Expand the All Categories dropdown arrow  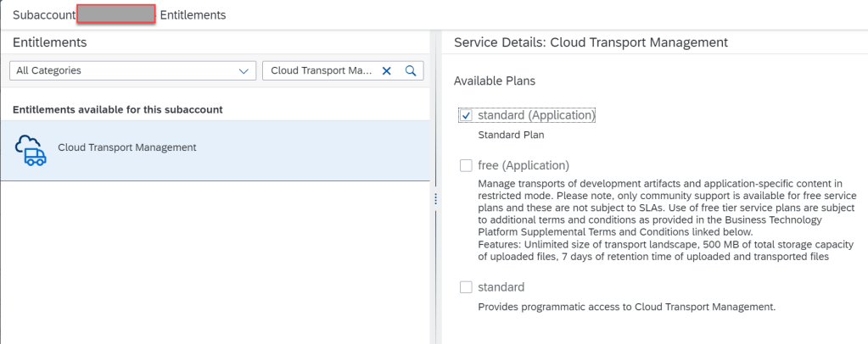[x=244, y=71]
